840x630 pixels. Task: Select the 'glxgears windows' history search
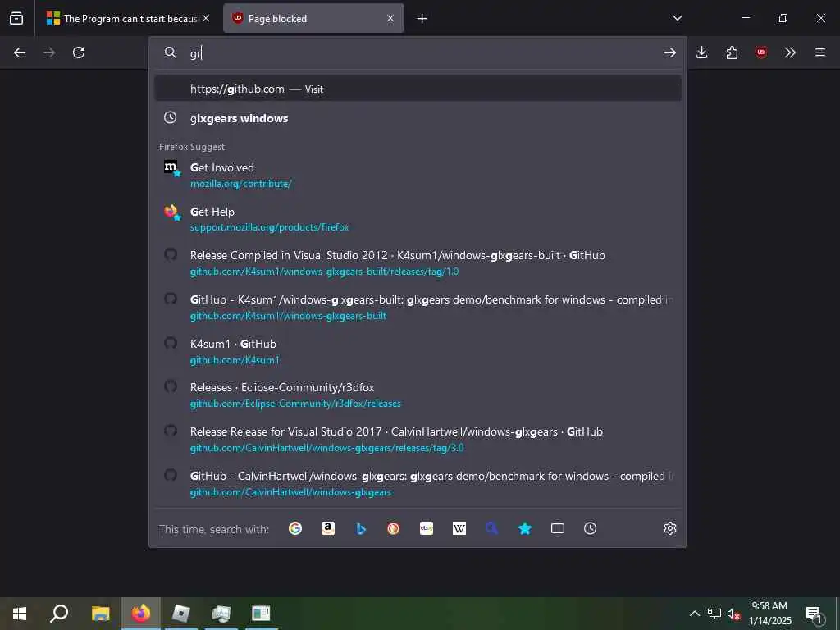point(418,118)
